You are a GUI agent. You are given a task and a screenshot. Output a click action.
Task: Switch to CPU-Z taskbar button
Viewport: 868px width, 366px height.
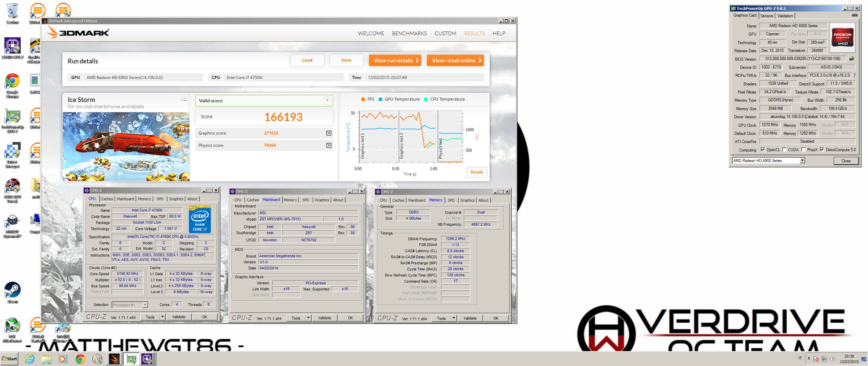[147, 359]
